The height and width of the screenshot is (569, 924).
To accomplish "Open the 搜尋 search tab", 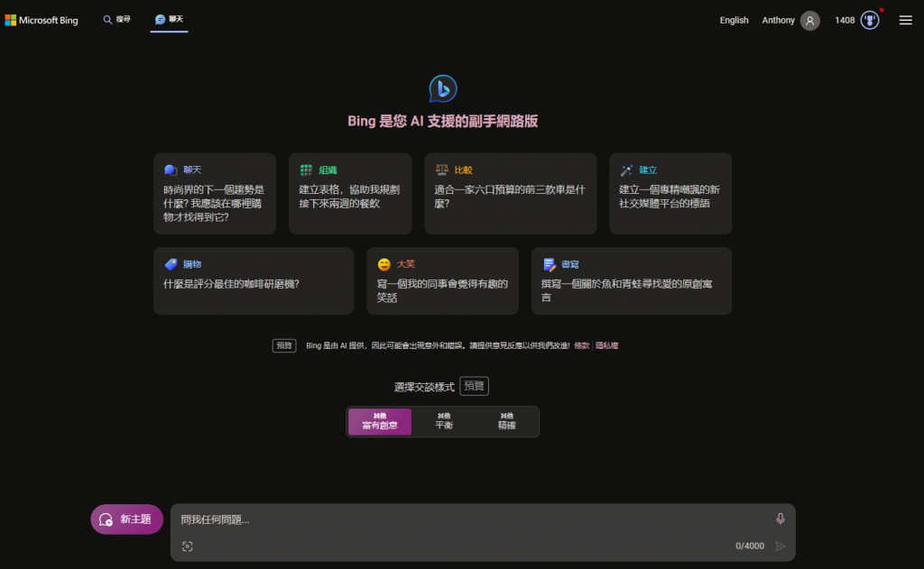I will (116, 20).
